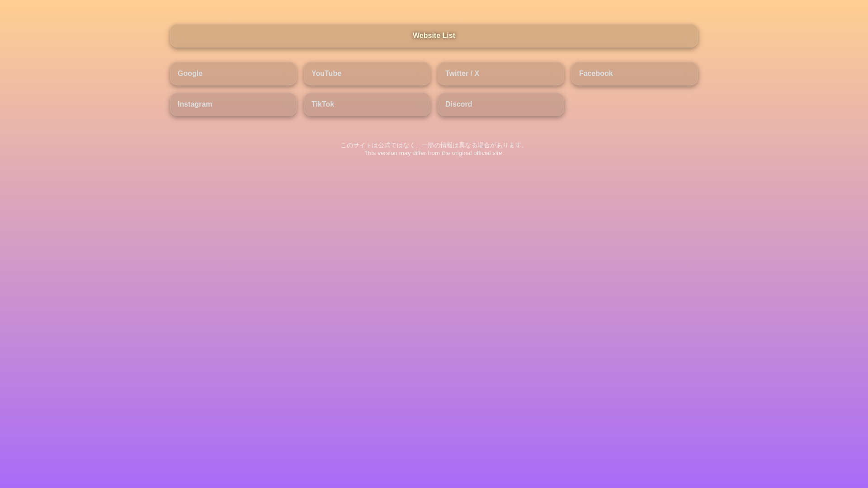This screenshot has width=868, height=488.
Task: Open the Google link card
Action: click(233, 74)
